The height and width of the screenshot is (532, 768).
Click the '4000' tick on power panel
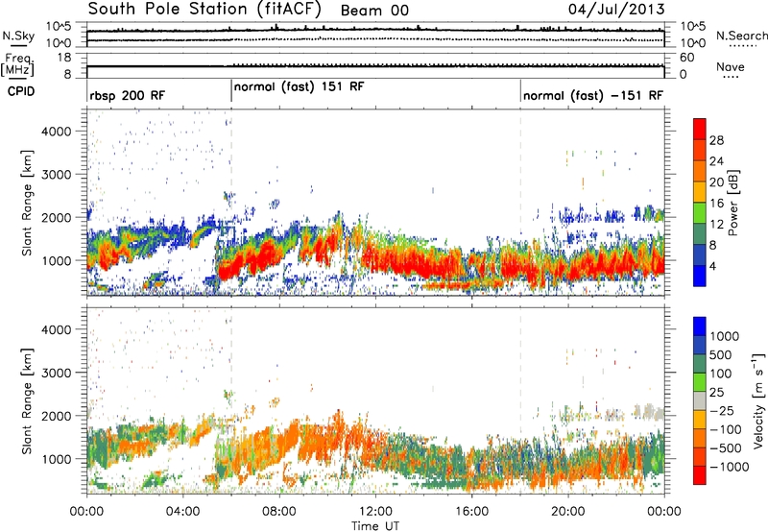(56, 132)
